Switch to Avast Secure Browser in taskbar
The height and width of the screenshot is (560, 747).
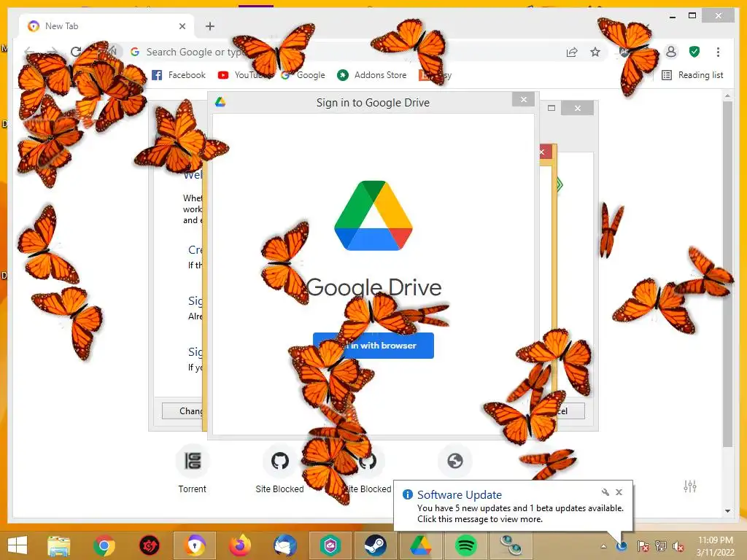click(195, 545)
